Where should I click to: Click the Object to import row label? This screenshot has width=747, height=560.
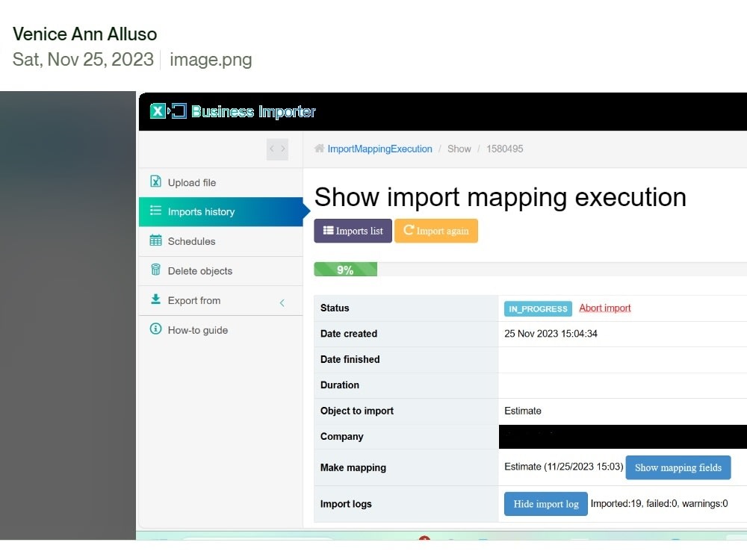(x=357, y=411)
